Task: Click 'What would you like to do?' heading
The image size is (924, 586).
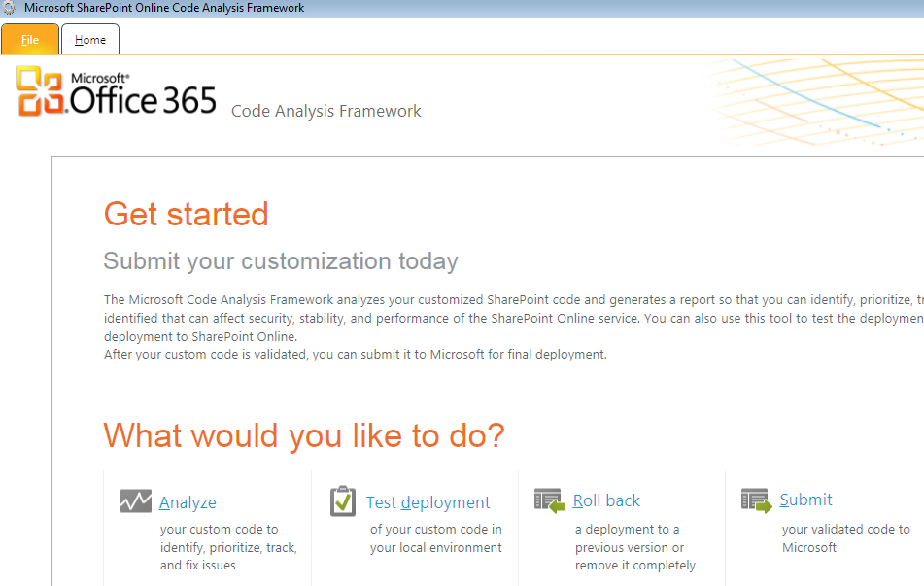Action: (304, 435)
